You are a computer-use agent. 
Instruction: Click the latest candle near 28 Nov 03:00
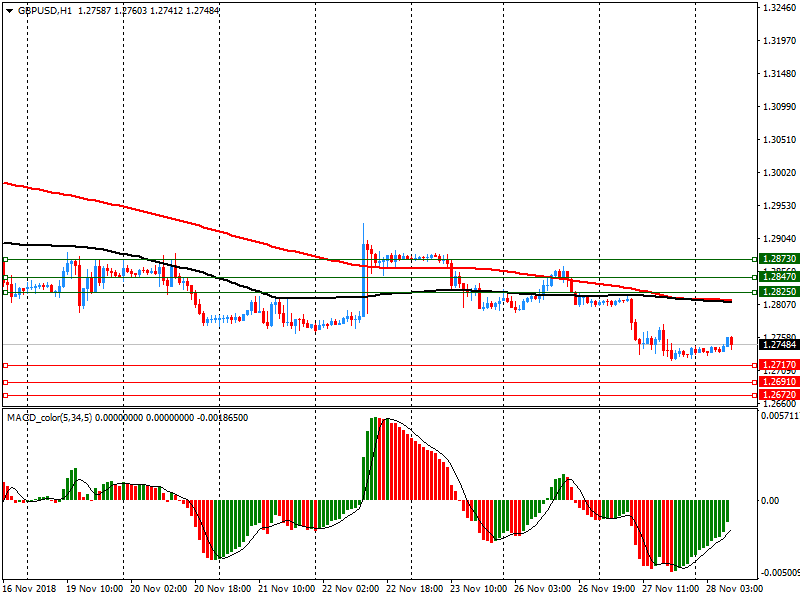(x=731, y=342)
